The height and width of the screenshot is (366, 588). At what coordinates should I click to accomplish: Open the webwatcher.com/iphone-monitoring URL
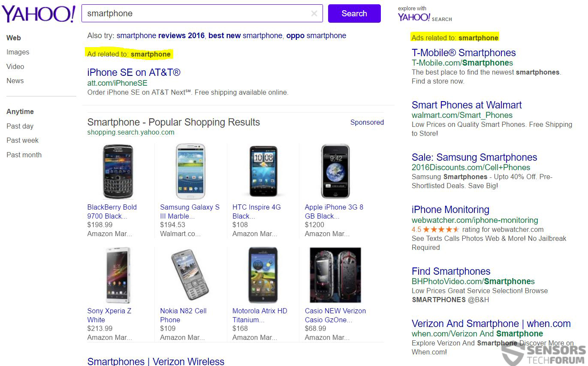475,220
